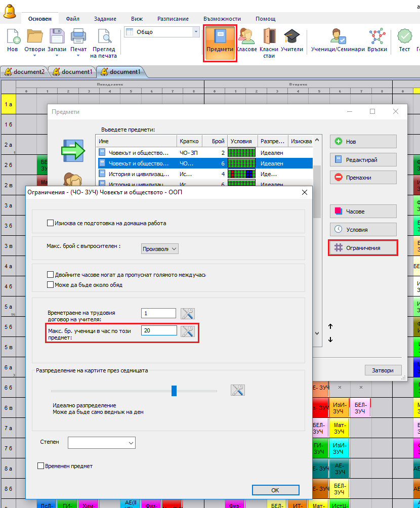Check 'Може да бъде около обяд'
This screenshot has height=508, width=420.
pyautogui.click(x=50, y=285)
